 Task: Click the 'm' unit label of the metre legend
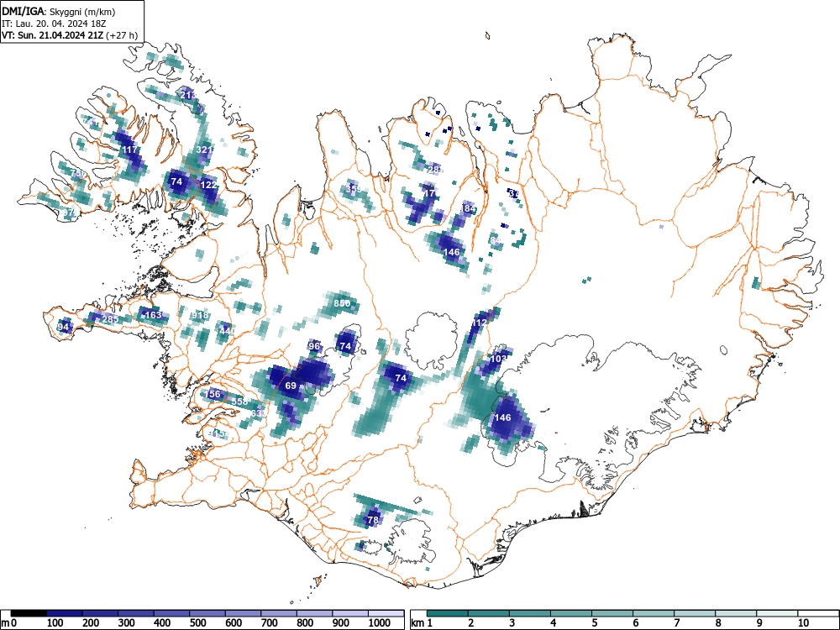point(5,623)
